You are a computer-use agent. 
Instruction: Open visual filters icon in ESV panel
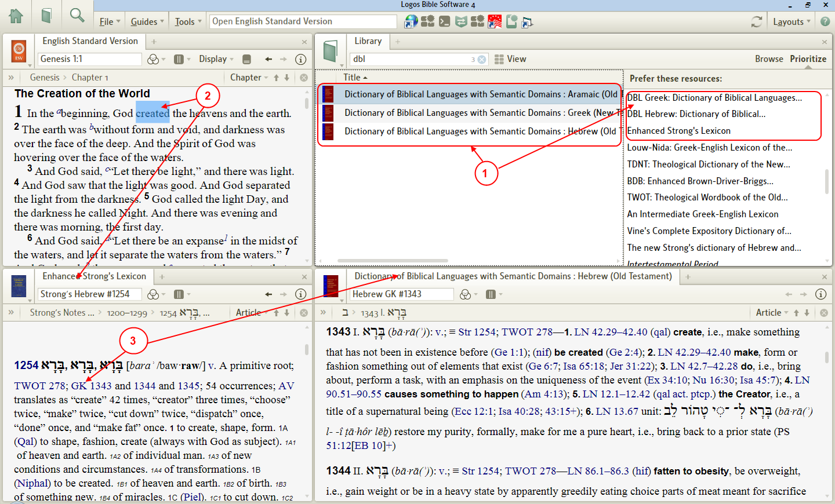[153, 59]
